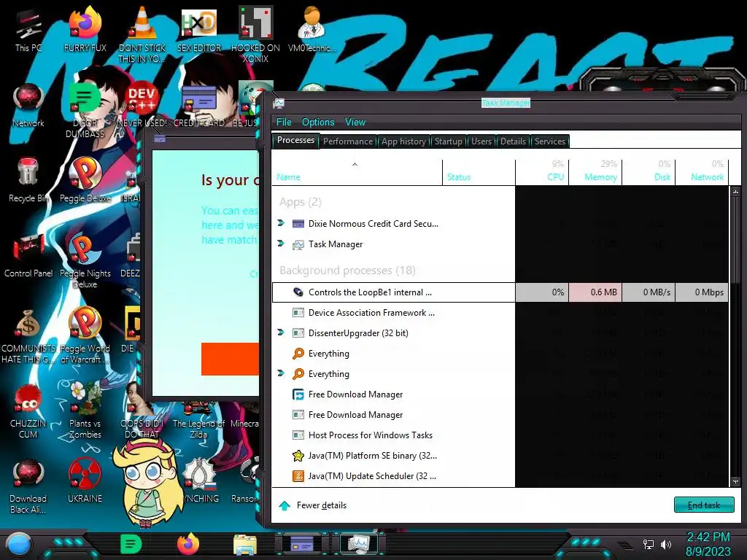This screenshot has height=560, width=747.
Task: Select Java(TM) Platform SE binary process
Action: pos(500,456)
